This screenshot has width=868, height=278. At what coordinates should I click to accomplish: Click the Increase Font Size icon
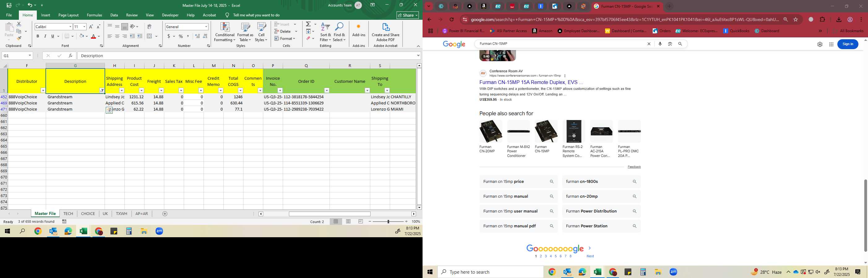[91, 27]
